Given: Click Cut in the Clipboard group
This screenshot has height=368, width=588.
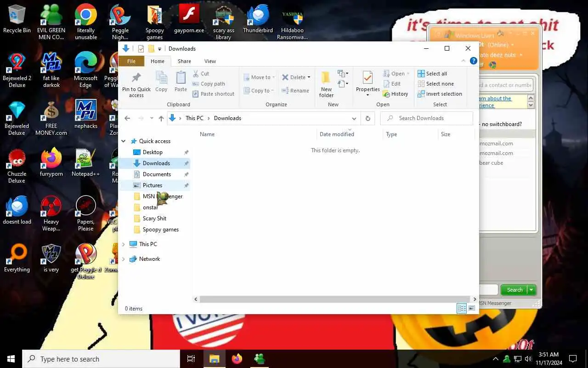Looking at the screenshot, I should pyautogui.click(x=201, y=74).
